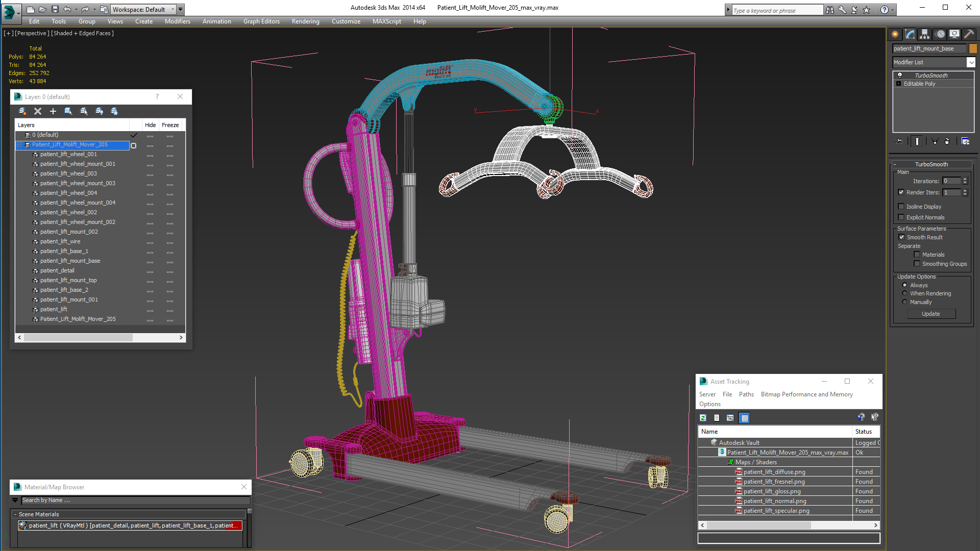Image resolution: width=980 pixels, height=551 pixels.
Task: Click Freeze All Layers snowflake icon
Action: coord(114,111)
